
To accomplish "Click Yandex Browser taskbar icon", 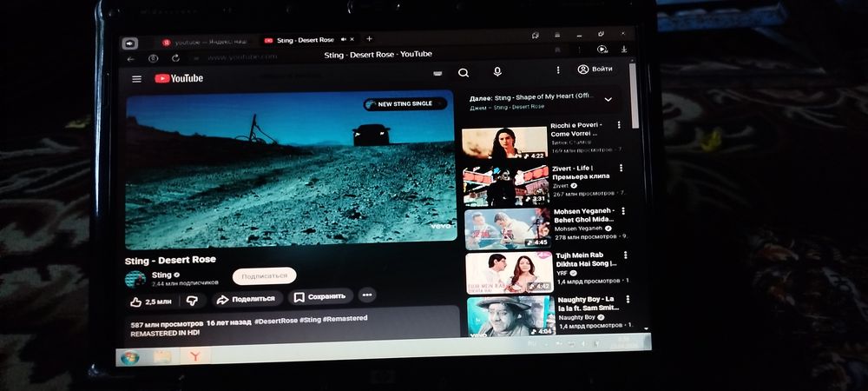I will coord(194,355).
